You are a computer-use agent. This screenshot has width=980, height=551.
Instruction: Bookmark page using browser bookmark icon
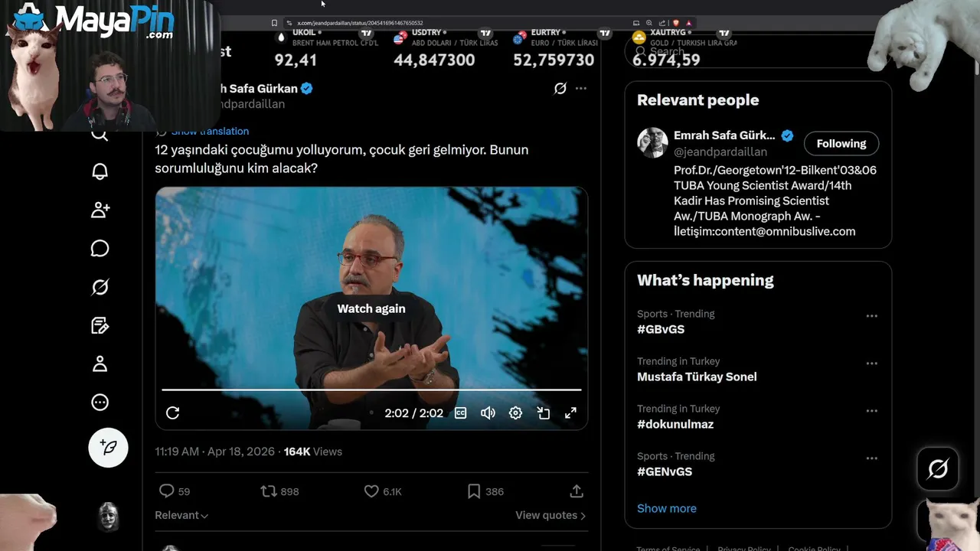pos(274,23)
